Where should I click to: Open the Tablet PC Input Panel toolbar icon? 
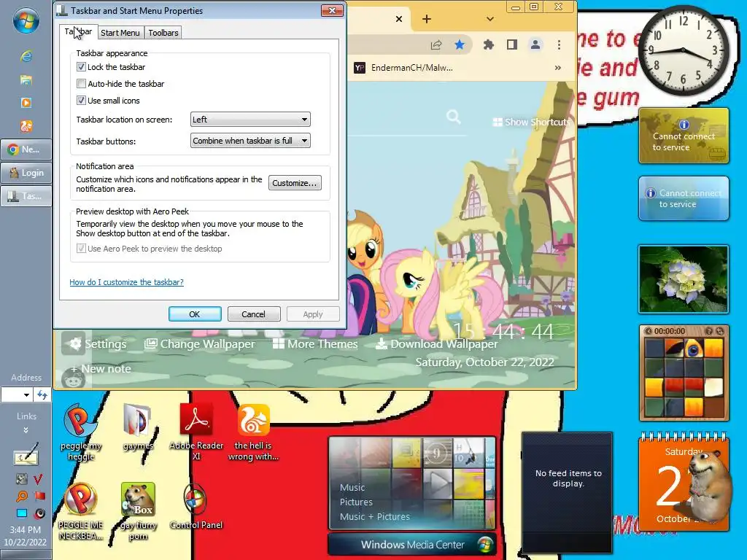click(x=26, y=454)
